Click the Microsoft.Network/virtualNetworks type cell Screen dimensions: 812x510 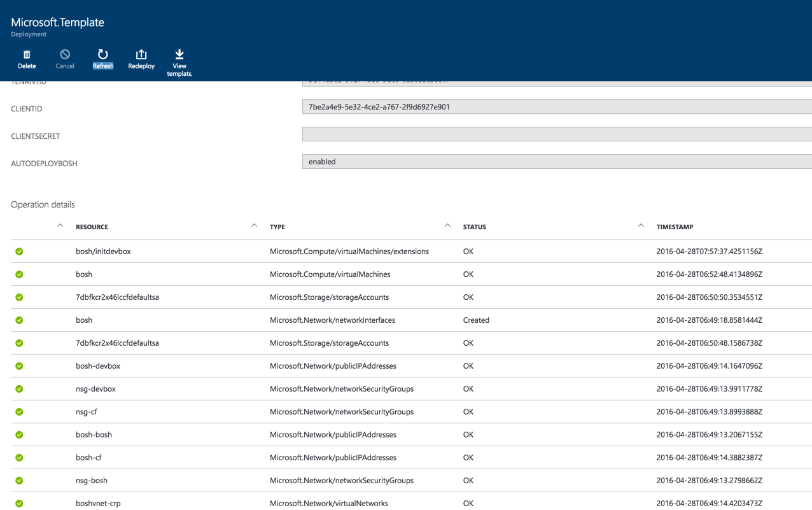coord(329,504)
